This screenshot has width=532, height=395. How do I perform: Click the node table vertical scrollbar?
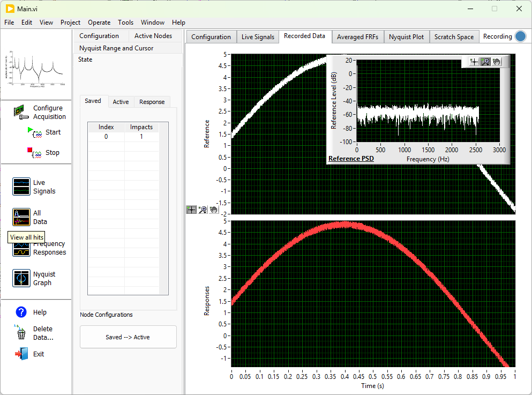pos(163,208)
